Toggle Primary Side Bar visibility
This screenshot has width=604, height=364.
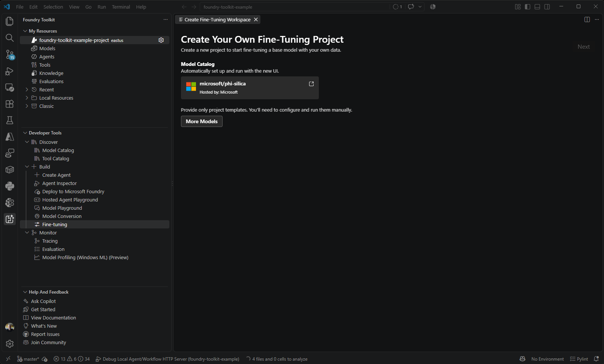528,7
